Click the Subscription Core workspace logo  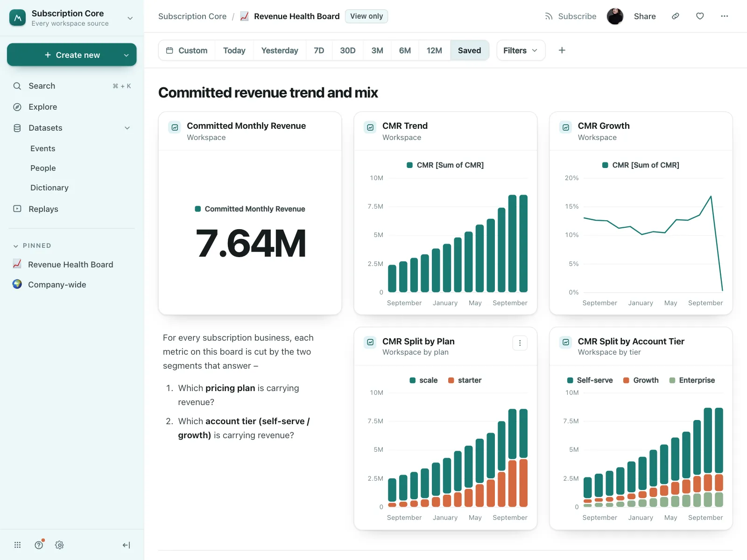pos(18,18)
